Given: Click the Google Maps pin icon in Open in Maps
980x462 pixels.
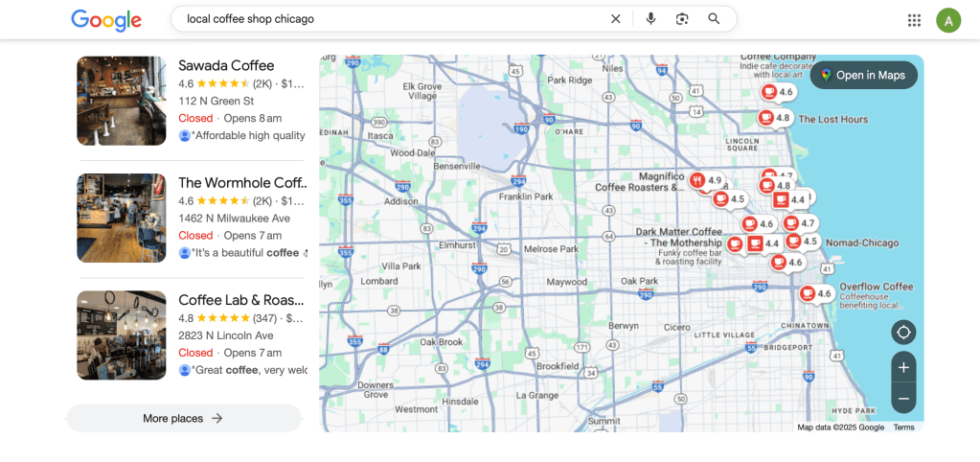Looking at the screenshot, I should (827, 75).
